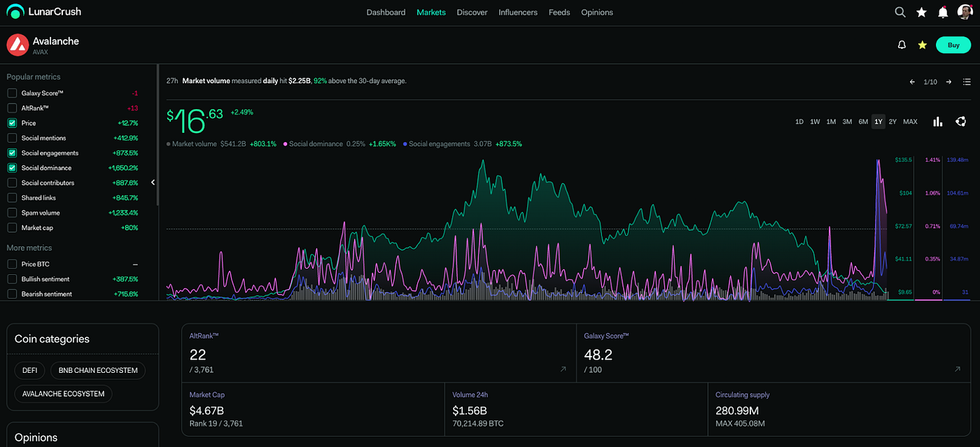Enable Bullish sentiment checkbox
The width and height of the screenshot is (980, 447).
pos(12,279)
